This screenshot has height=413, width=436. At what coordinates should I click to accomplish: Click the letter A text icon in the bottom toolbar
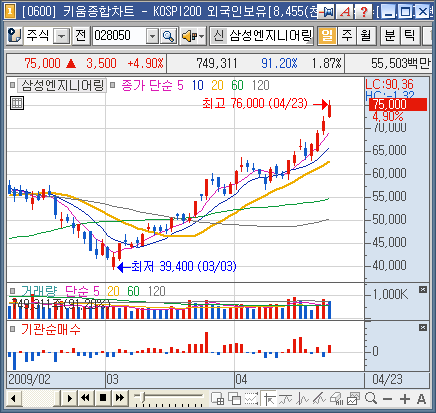[x=421, y=399]
